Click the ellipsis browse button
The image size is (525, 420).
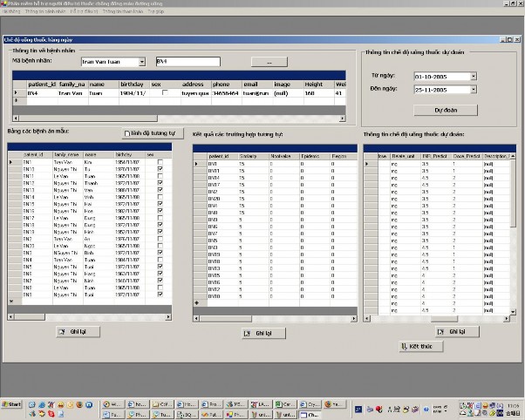point(269,63)
